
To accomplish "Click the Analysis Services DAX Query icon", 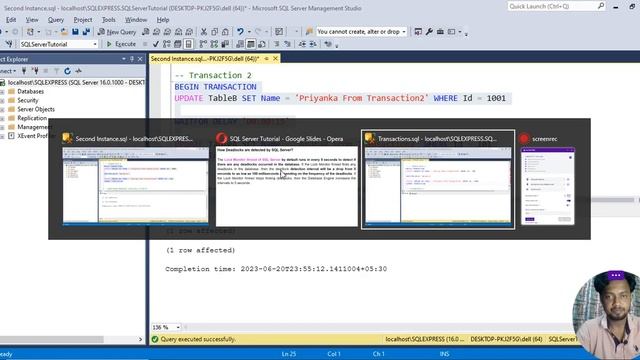I will click(189, 31).
